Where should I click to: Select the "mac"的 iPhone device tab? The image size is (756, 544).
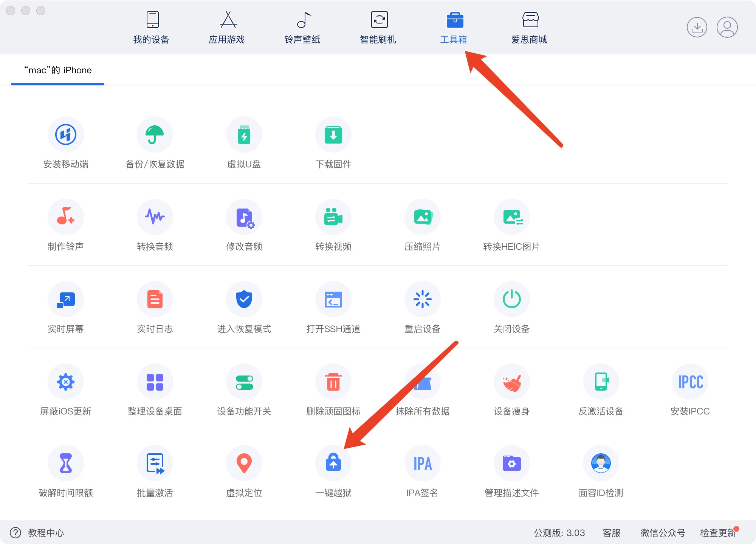coord(57,70)
